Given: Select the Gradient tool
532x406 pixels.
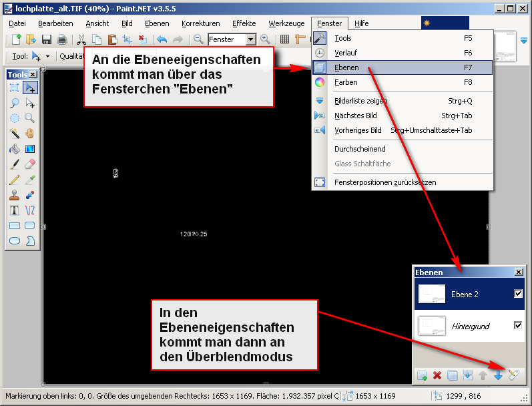Looking at the screenshot, I should pyautogui.click(x=30, y=149).
